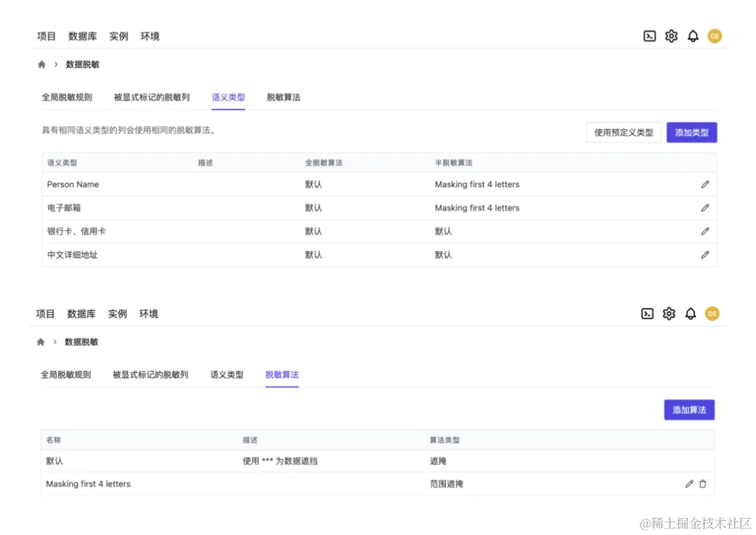Screen dimensions: 756x535
Task: Click the 使用预定义类型 button
Action: (x=623, y=132)
